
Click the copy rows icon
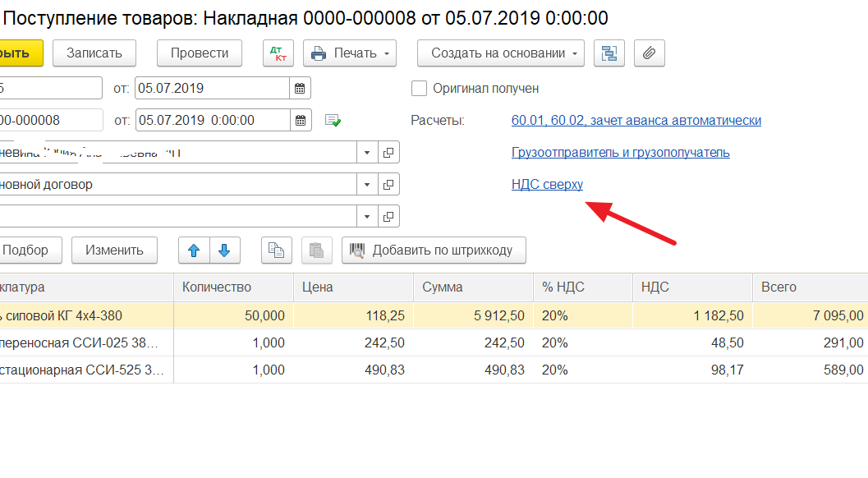(x=277, y=250)
